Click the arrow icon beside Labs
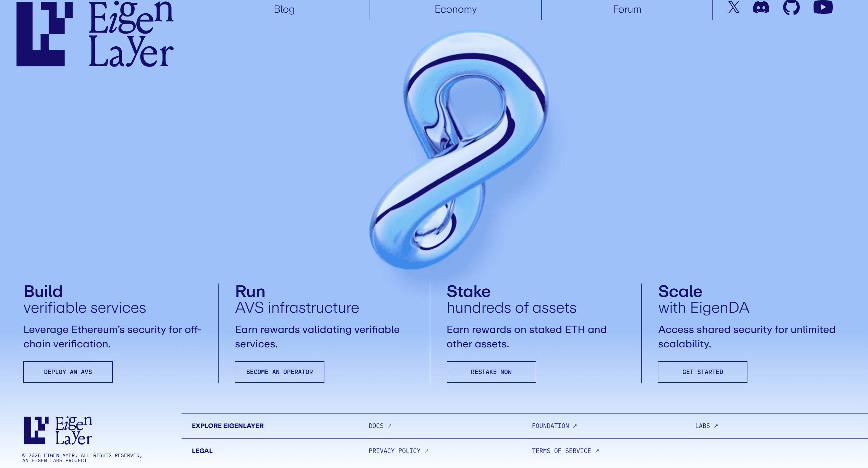868x468 pixels. point(716,426)
